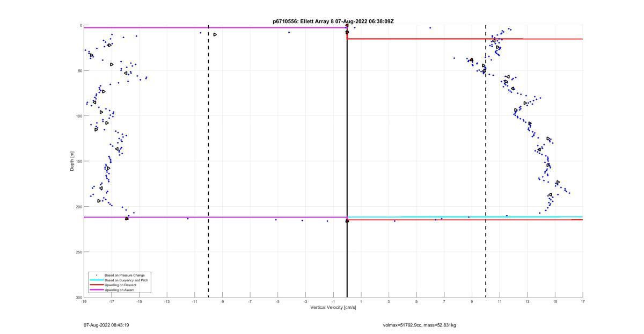Click x-axis tick label -19
The height and width of the screenshot is (334, 644).
coord(84,302)
